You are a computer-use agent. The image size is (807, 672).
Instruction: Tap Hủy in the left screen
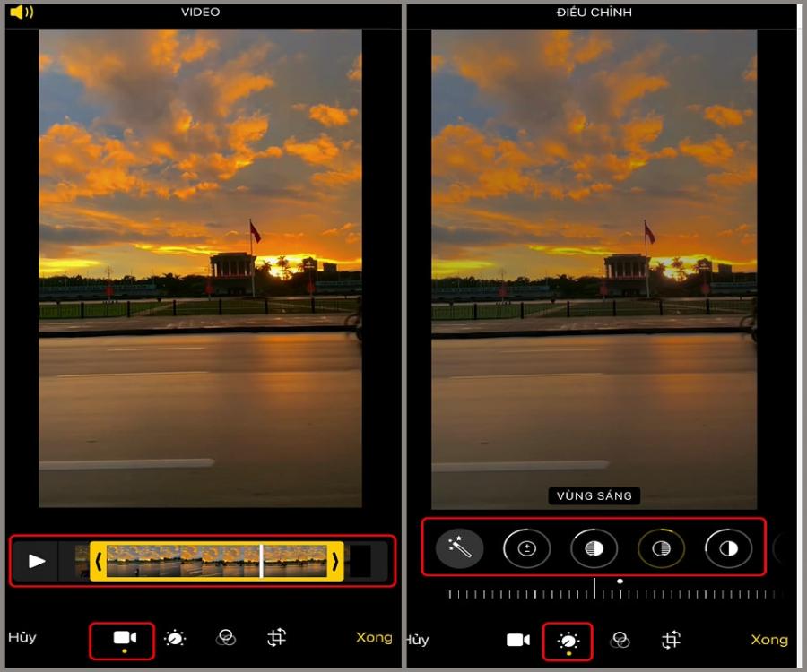[x=22, y=638]
